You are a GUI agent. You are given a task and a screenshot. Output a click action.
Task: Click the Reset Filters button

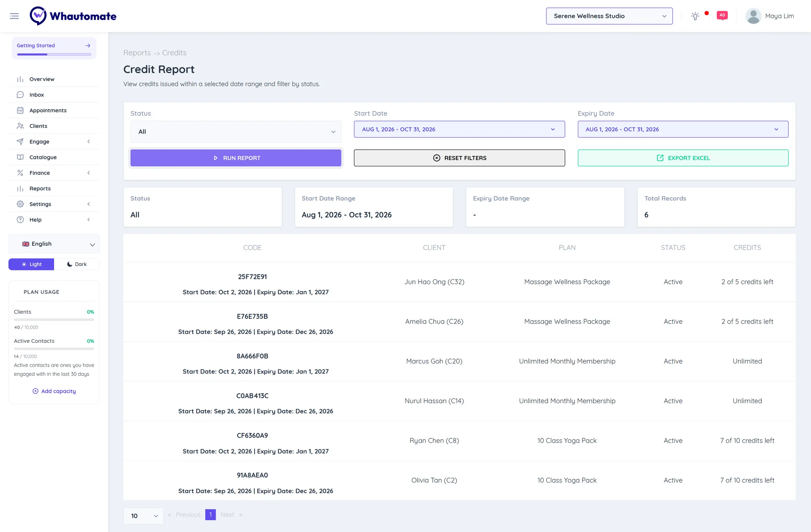(459, 158)
